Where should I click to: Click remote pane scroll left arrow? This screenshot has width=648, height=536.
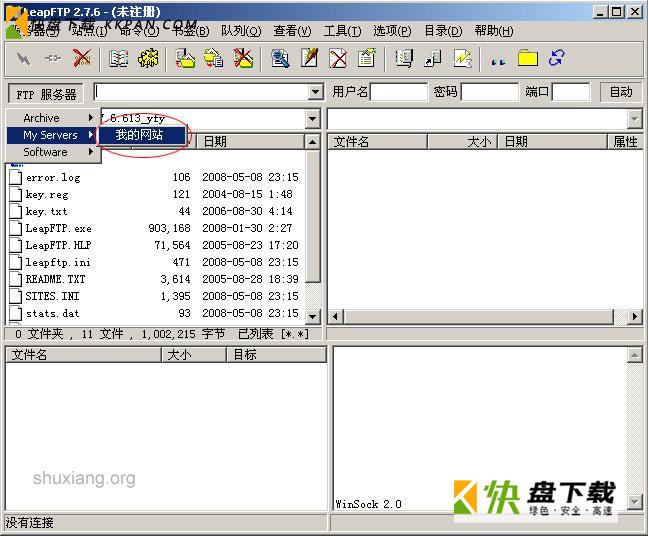336,317
